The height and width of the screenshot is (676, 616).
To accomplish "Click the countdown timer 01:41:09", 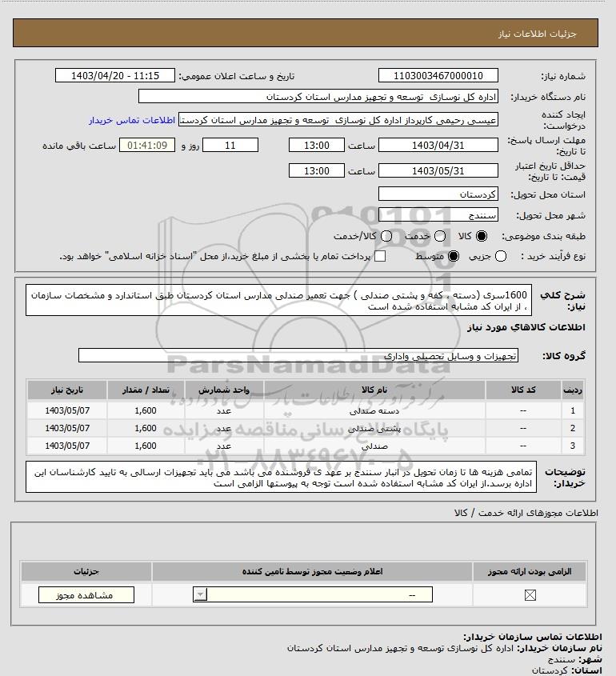I will tap(147, 146).
